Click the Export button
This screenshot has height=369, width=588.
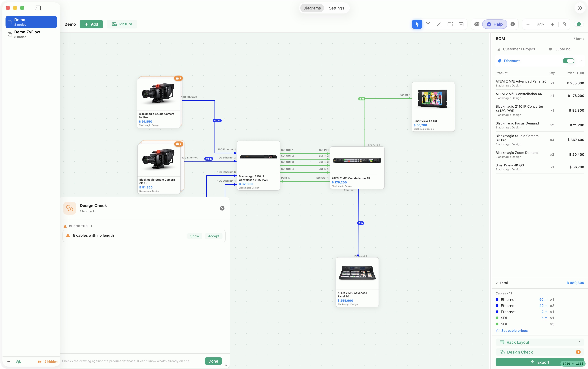[540, 362]
